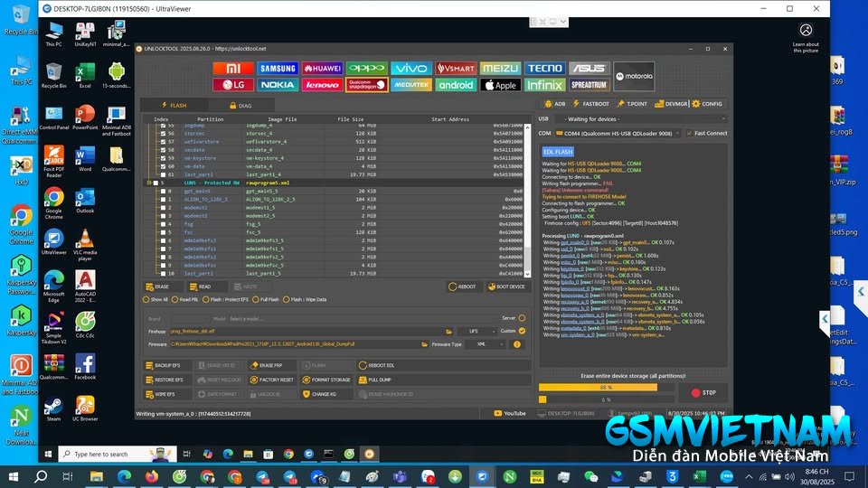Switch to the FLASH tab

click(x=174, y=105)
